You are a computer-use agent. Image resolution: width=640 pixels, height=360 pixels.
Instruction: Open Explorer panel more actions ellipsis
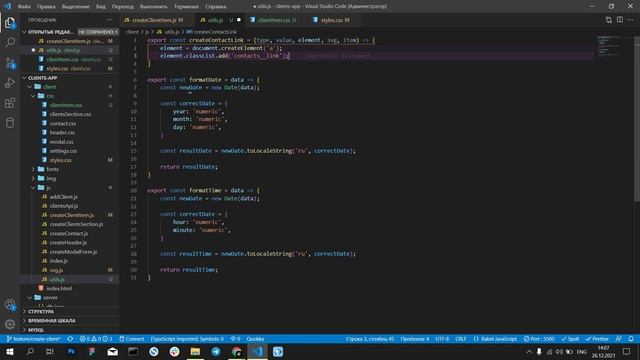109,20
